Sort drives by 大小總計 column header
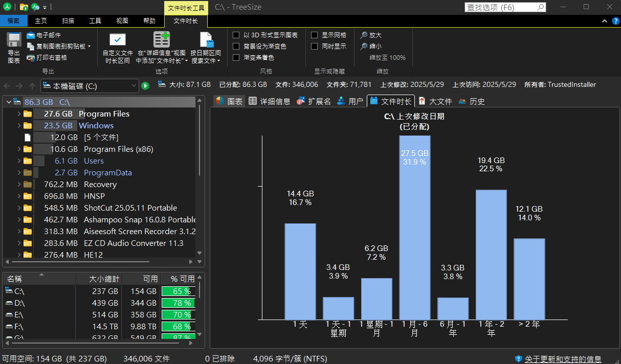This screenshot has height=364, width=621. 99,279
